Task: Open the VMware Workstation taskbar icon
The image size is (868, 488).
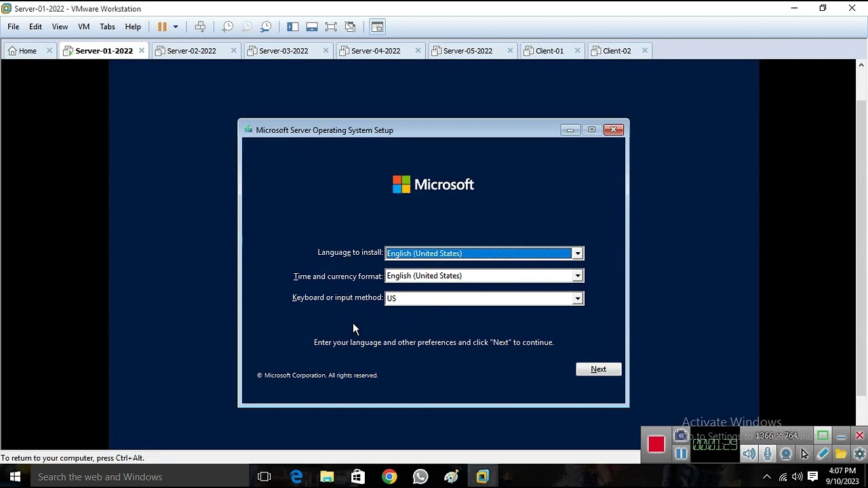Action: [482, 477]
